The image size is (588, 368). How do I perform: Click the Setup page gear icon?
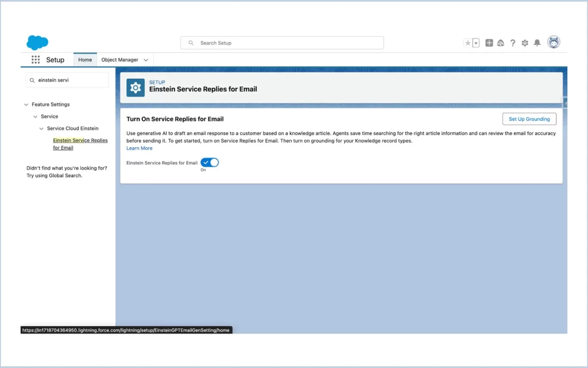point(136,88)
